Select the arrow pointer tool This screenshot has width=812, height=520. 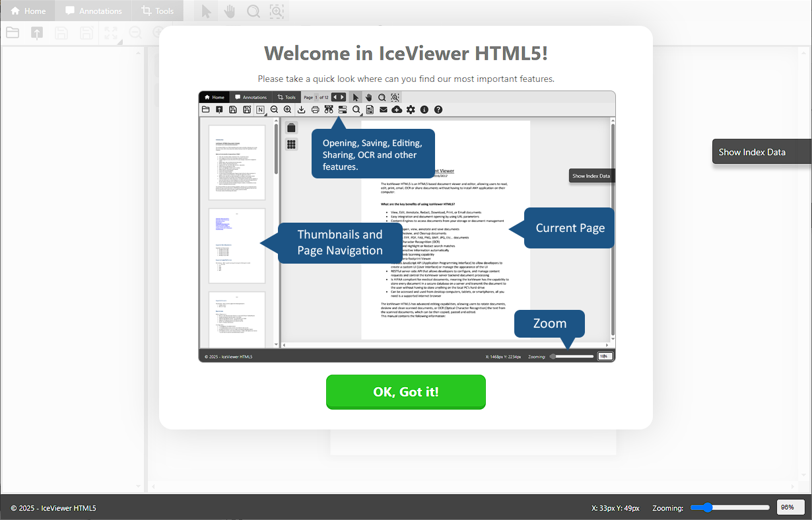[206, 11]
